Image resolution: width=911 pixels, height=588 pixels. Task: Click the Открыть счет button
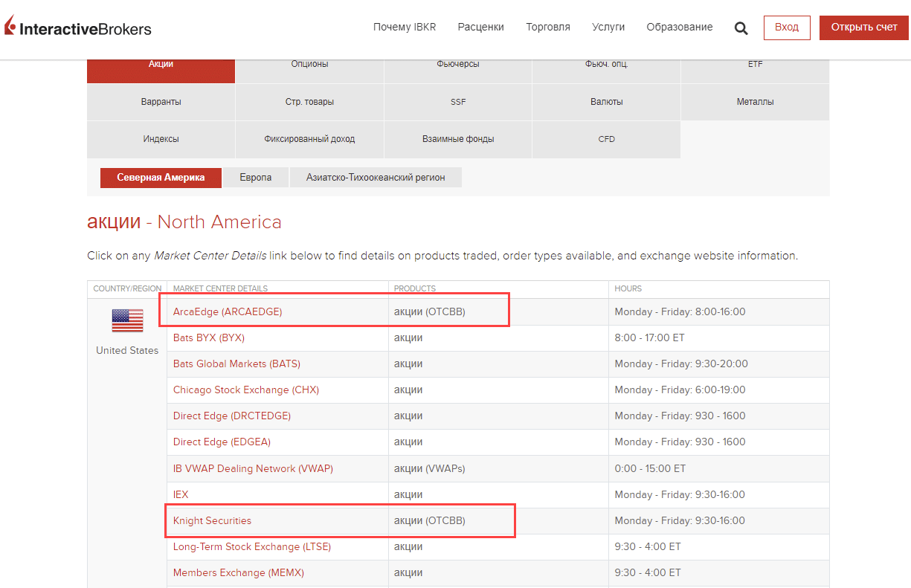click(x=864, y=28)
